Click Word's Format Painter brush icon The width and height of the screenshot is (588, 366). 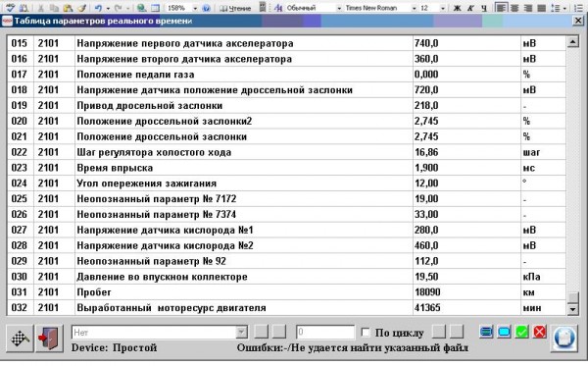81,8
